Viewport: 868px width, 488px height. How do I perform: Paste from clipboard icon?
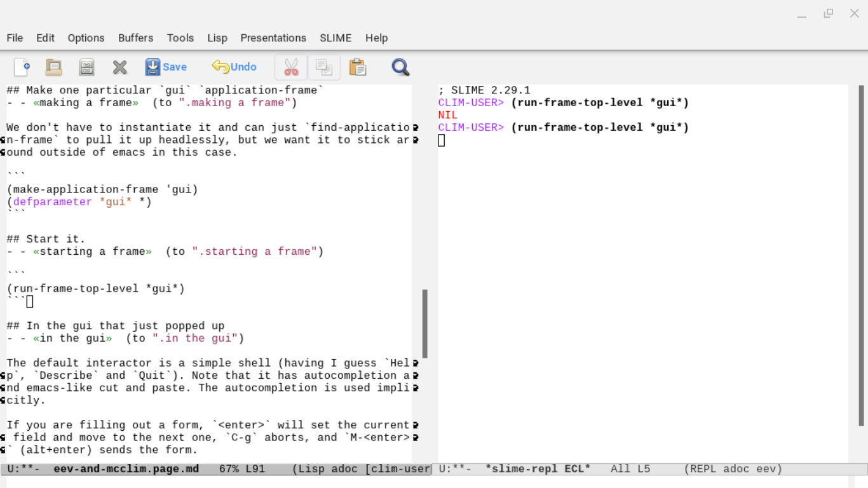click(358, 67)
